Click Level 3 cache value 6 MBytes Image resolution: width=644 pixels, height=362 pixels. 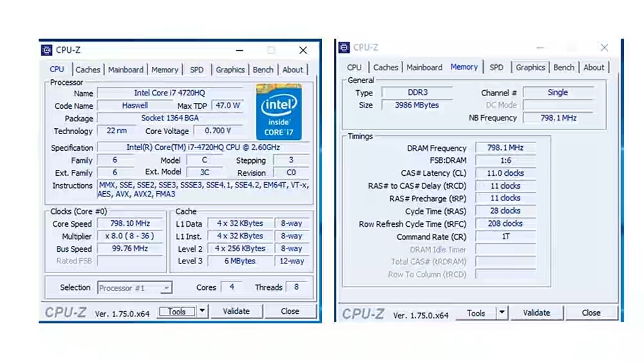point(240,262)
